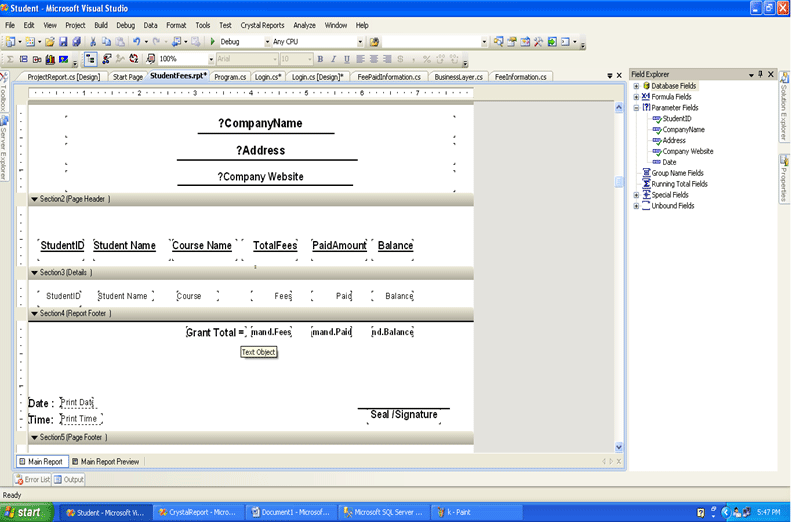791x522 pixels.
Task: Expand the Formula Fields node
Action: coord(636,97)
